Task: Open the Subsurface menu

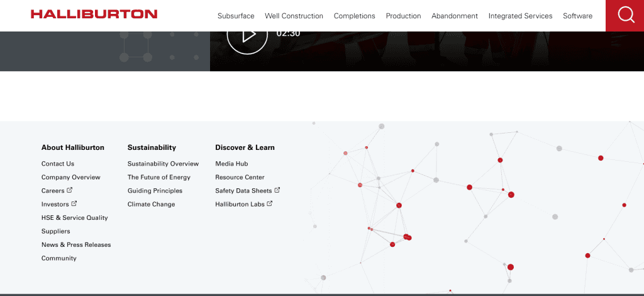Action: pos(236,16)
